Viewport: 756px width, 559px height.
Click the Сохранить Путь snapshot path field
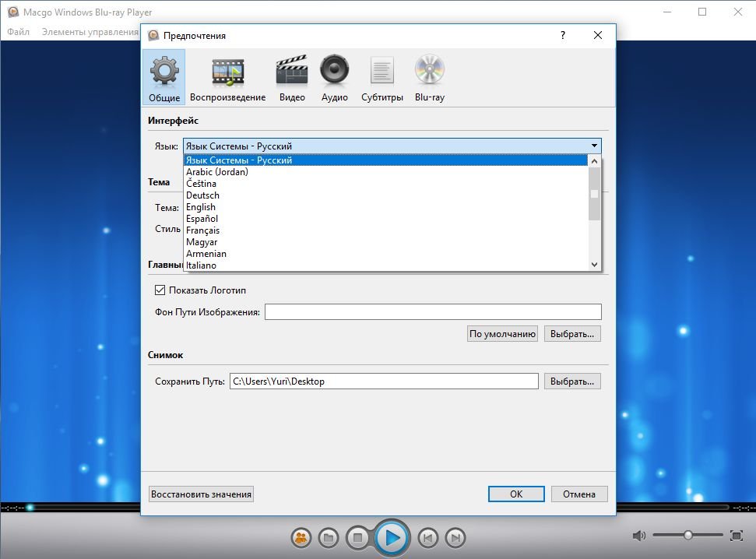tap(384, 381)
